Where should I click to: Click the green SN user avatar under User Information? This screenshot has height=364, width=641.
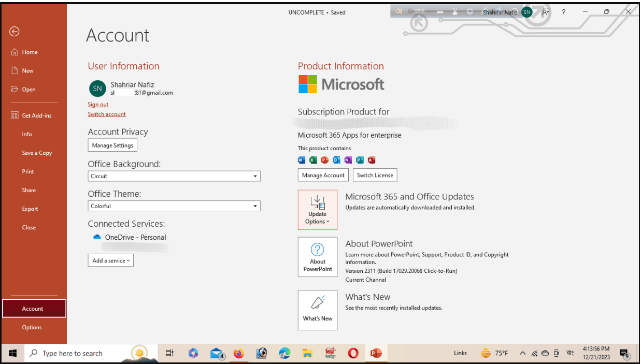click(97, 89)
